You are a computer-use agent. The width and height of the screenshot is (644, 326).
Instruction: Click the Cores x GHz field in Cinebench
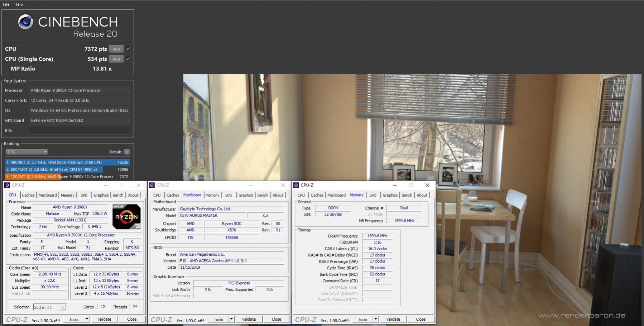click(x=79, y=100)
